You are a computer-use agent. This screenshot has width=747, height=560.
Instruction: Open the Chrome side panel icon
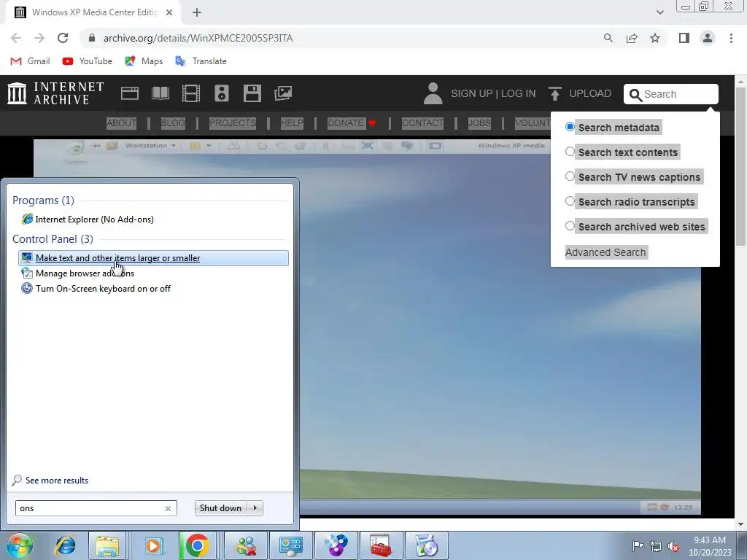(x=684, y=38)
